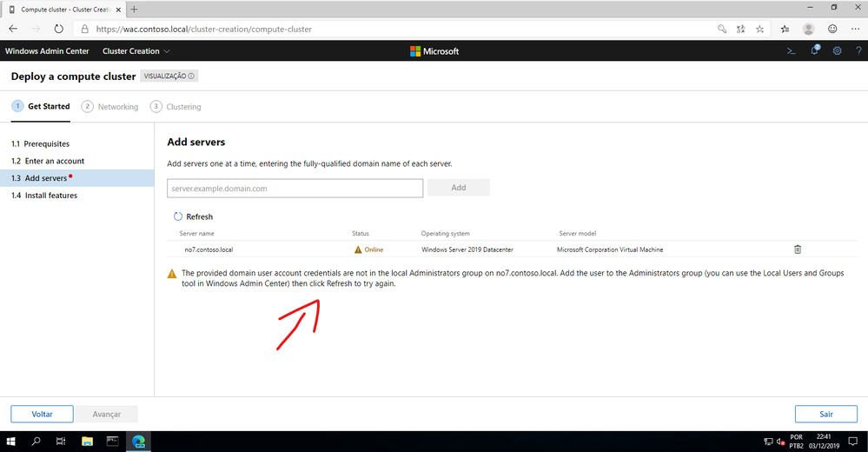Click Windows Admin Center home link
The height and width of the screenshot is (452, 868).
click(x=47, y=51)
